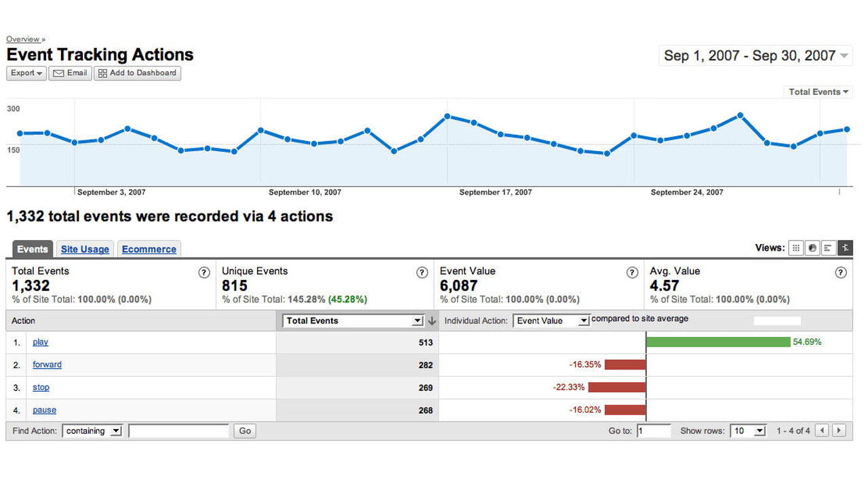
Task: Click the 282 total events value for forward
Action: point(425,365)
